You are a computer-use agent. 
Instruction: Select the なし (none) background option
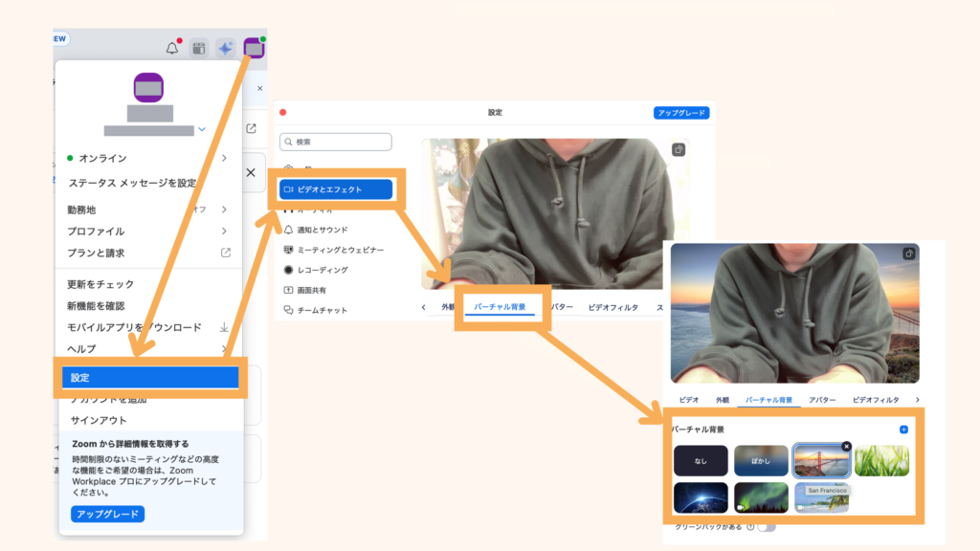point(701,461)
